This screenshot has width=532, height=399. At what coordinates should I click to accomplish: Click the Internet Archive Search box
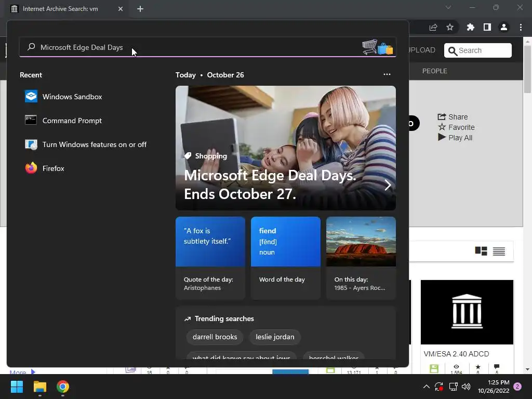(478, 50)
